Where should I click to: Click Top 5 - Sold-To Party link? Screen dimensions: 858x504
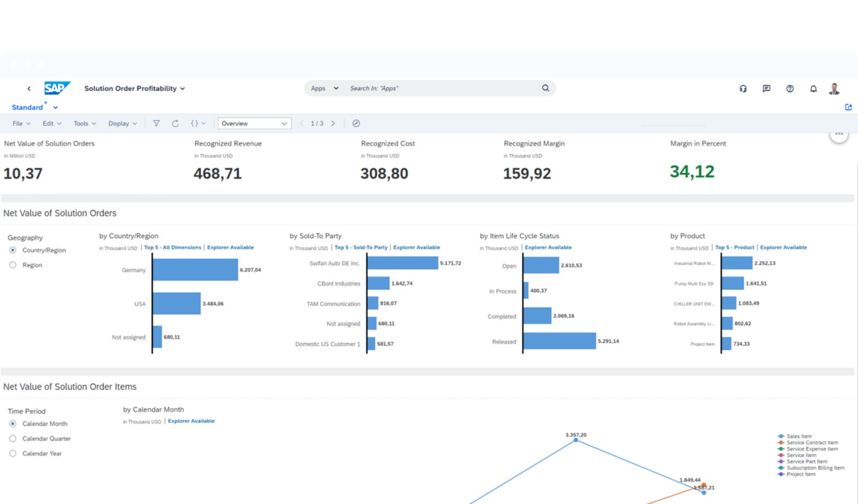[x=361, y=247]
